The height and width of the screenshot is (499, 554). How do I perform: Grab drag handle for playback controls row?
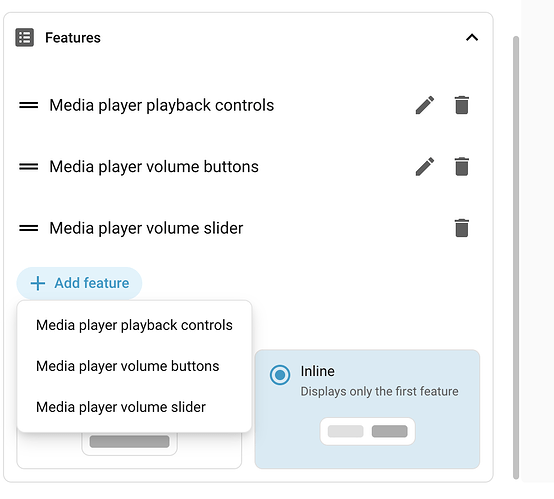(x=29, y=105)
